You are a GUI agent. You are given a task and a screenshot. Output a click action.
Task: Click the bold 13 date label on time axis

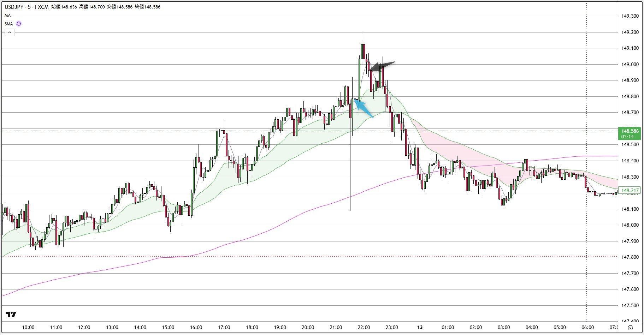(420, 327)
